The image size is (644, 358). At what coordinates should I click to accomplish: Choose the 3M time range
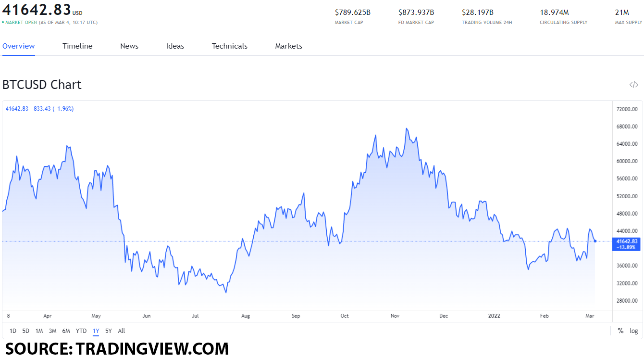point(53,331)
